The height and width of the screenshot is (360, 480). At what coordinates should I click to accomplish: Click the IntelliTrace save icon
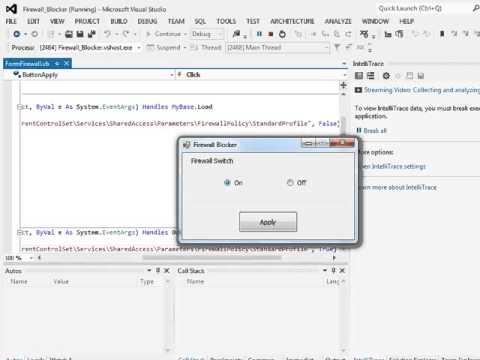tap(421, 76)
